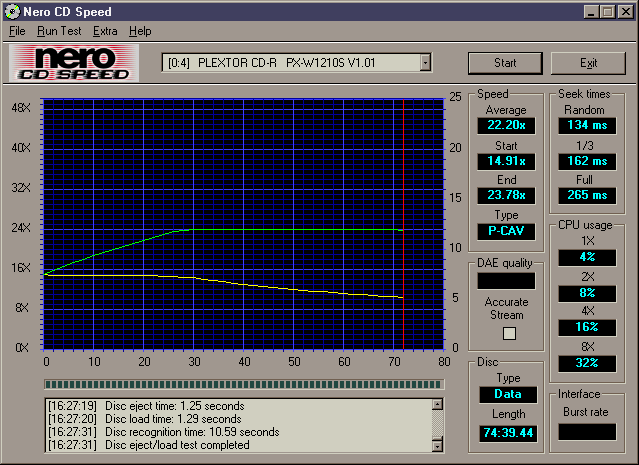Click the average speed 22.20x field
The width and height of the screenshot is (639, 465).
(x=506, y=126)
